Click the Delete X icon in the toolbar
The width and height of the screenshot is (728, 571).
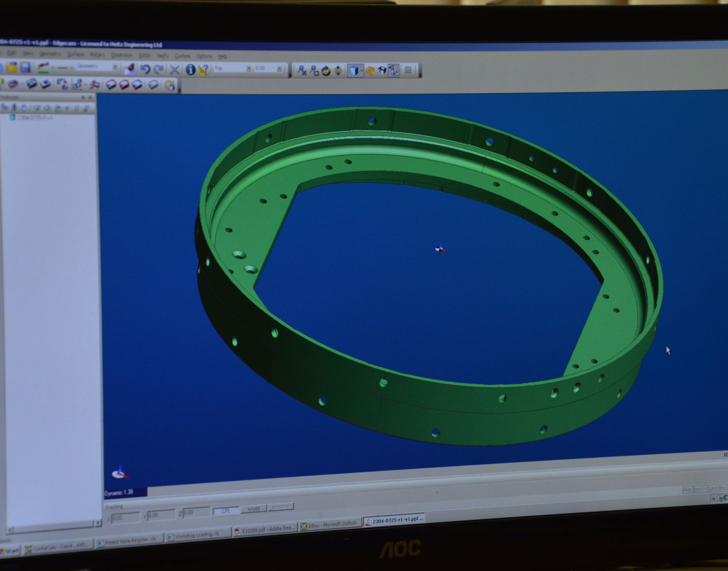coord(174,70)
